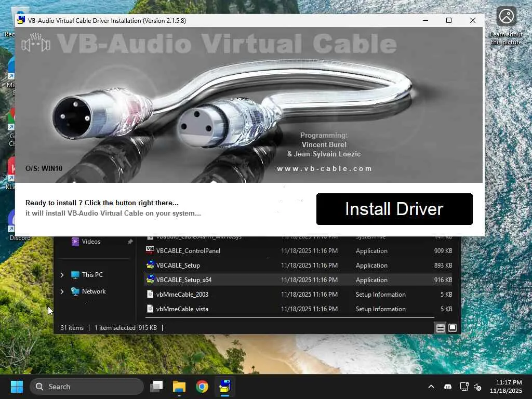This screenshot has width=532, height=399.
Task: Click the VB-Audio installer title bar icon
Action: (21, 20)
